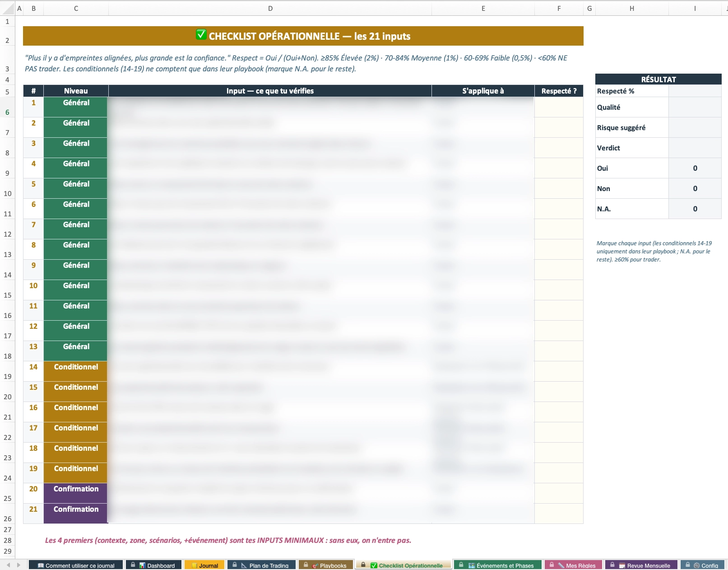728x570 pixels.
Task: Select column A header
Action: pos(19,8)
